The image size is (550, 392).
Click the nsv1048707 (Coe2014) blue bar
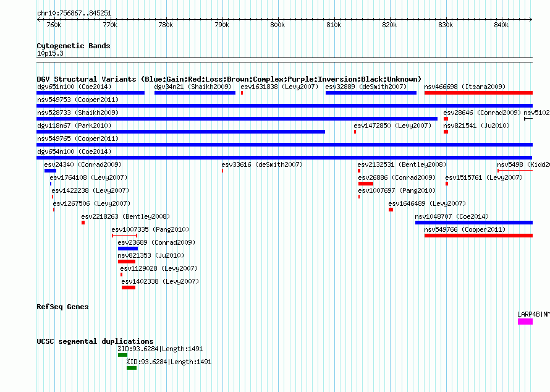474,223
